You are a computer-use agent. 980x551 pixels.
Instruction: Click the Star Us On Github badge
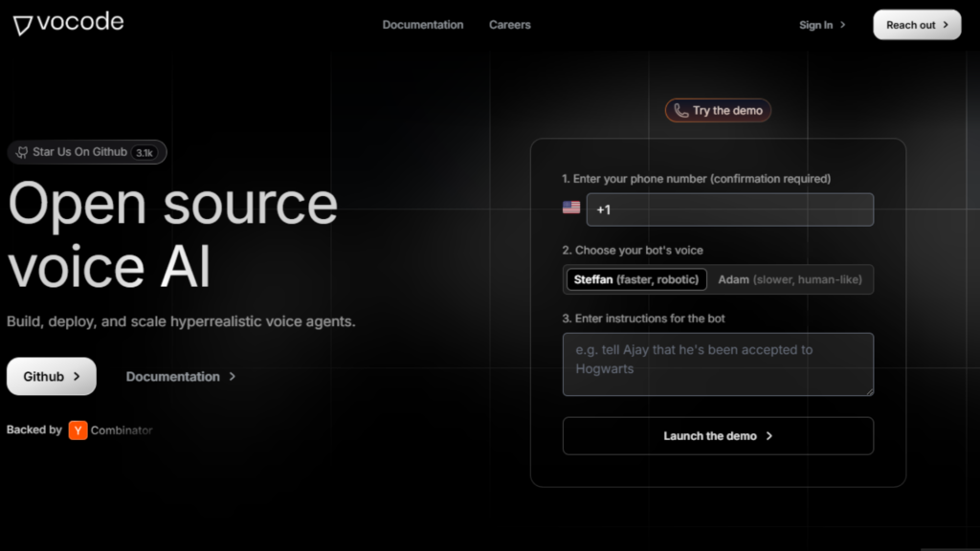coord(87,152)
